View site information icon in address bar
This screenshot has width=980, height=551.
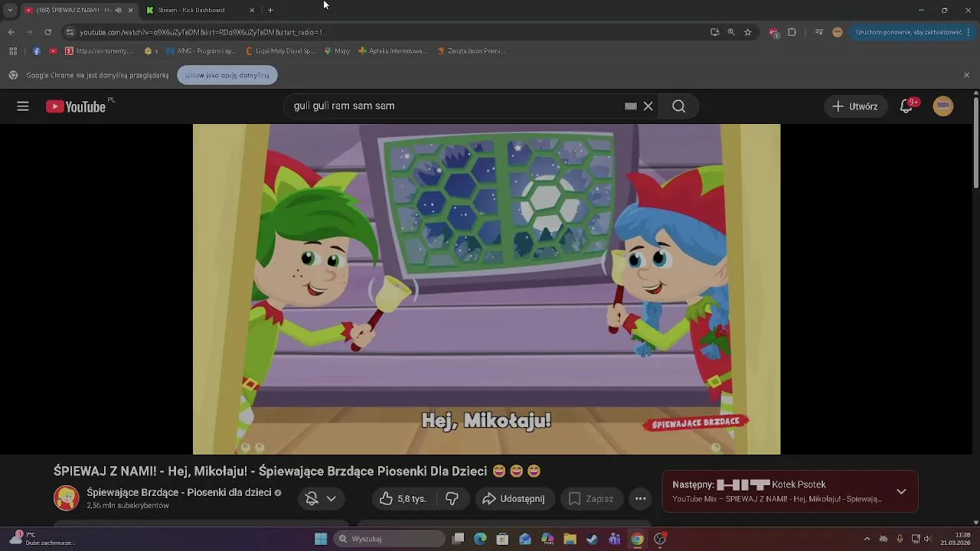pyautogui.click(x=70, y=32)
